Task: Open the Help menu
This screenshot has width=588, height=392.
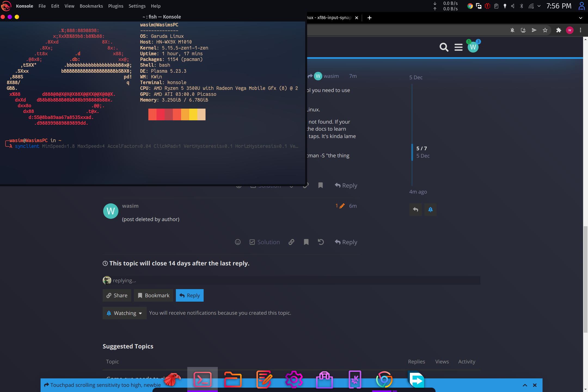Action: pos(156,6)
